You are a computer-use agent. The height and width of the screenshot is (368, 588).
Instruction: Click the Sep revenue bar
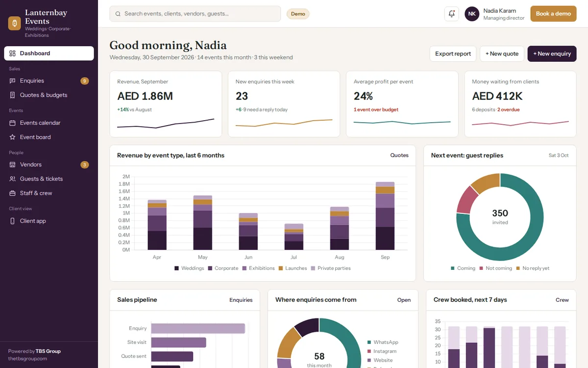pyautogui.click(x=385, y=216)
